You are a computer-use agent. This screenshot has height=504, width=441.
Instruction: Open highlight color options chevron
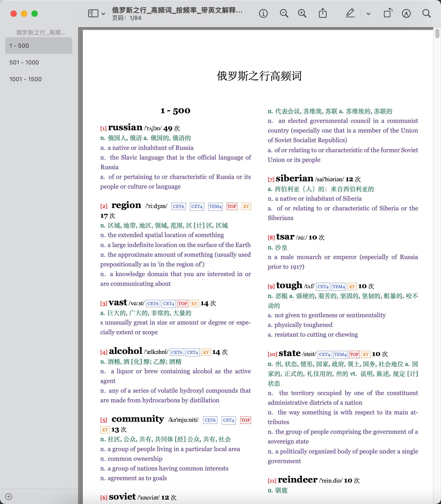368,14
